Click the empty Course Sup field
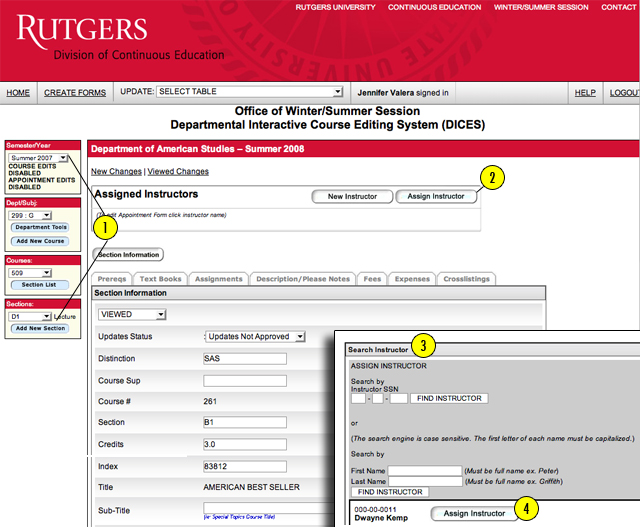Image resolution: width=640 pixels, height=527 pixels. tap(245, 380)
